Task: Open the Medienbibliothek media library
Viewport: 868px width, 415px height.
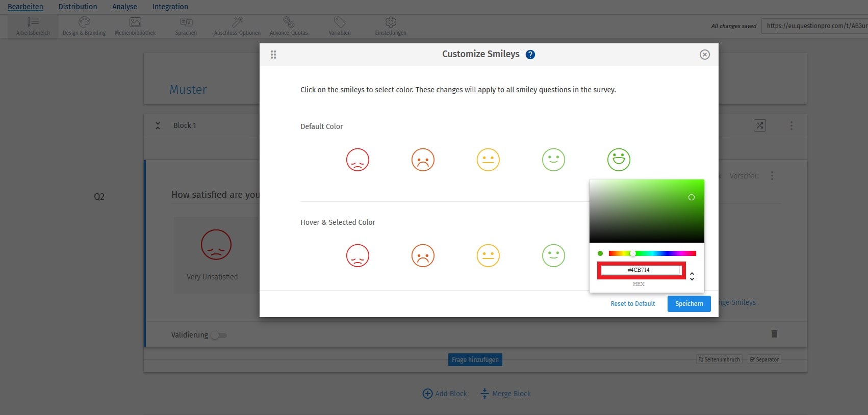Action: (x=135, y=26)
